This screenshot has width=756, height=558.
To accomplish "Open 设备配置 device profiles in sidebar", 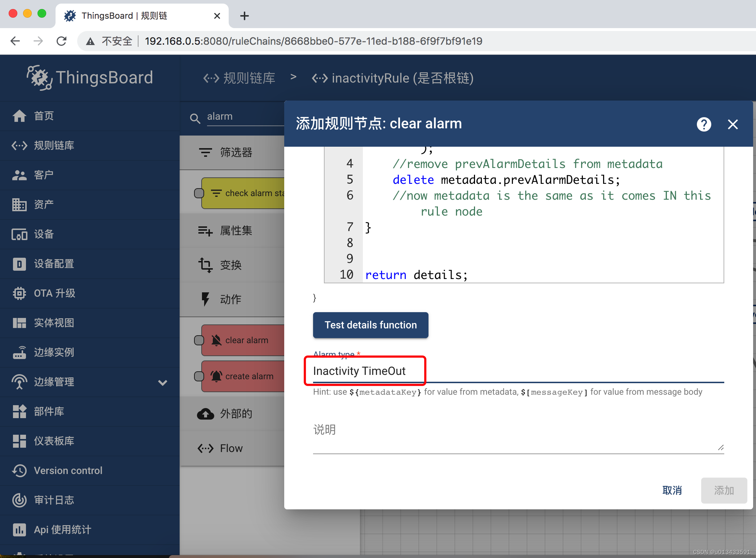I will tap(90, 264).
